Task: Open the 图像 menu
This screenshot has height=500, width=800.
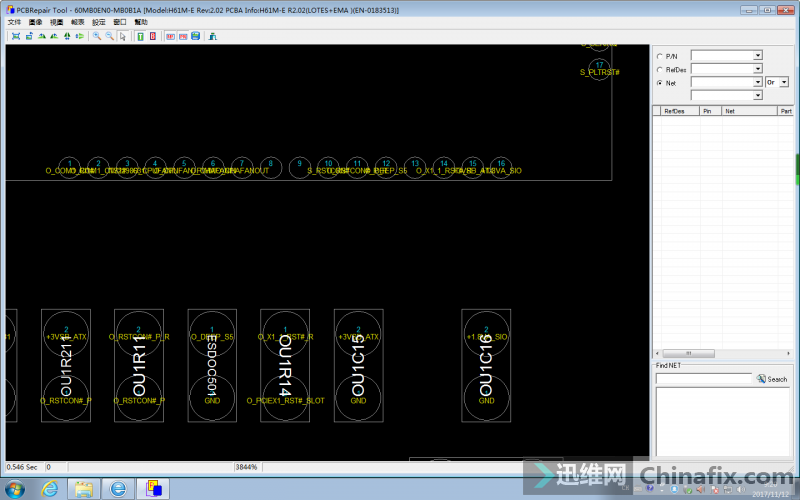Action: click(x=35, y=22)
